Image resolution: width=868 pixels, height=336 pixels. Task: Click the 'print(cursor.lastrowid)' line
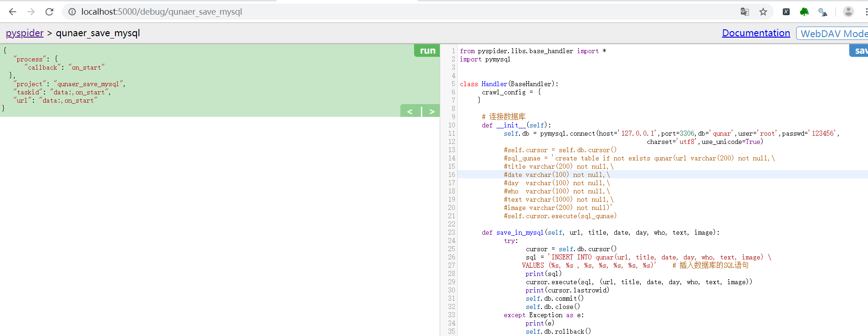click(x=568, y=290)
